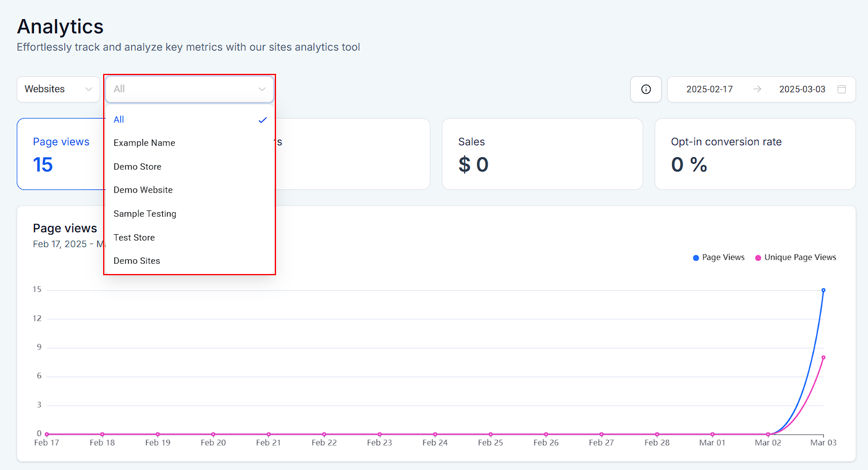Expand the Websites type dropdown

pyautogui.click(x=58, y=89)
